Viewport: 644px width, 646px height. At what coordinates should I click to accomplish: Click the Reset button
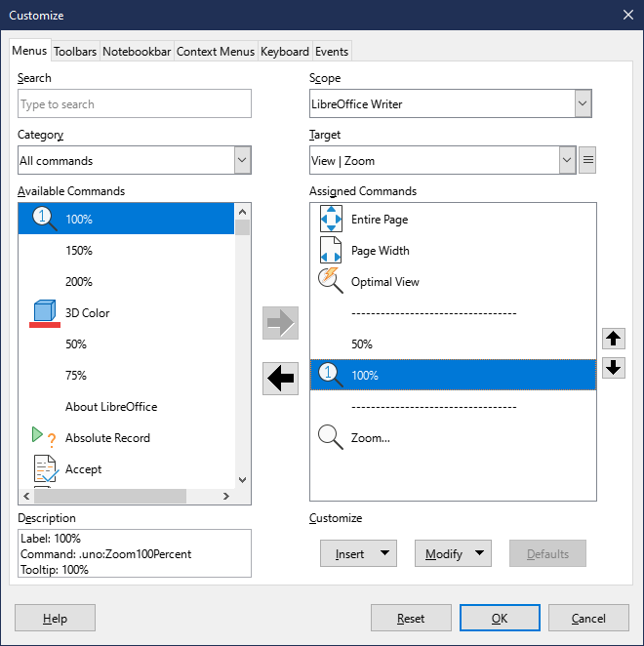tap(411, 618)
